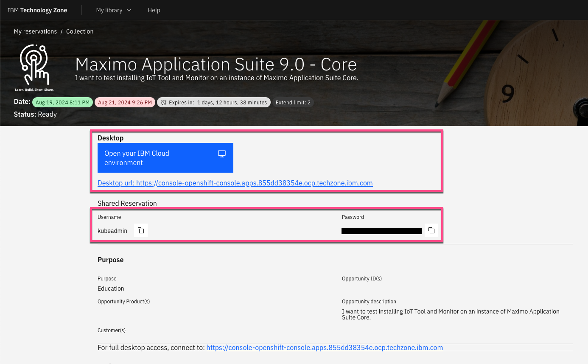This screenshot has height=364, width=588.
Task: Copy the kubeadmin username
Action: coord(141,231)
